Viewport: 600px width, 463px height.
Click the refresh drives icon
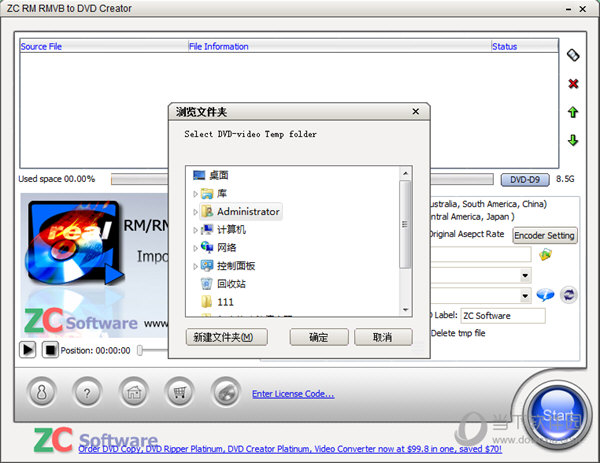[569, 295]
